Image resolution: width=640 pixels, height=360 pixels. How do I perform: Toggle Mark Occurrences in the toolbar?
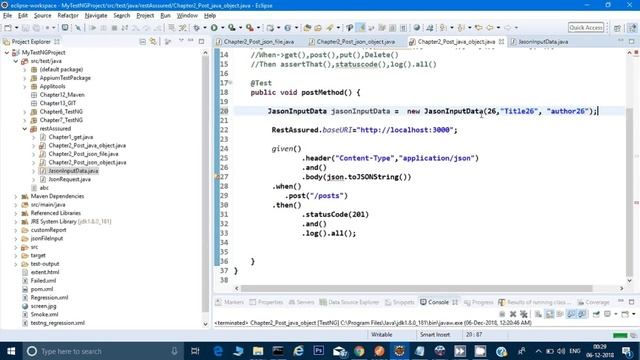[x=361, y=28]
